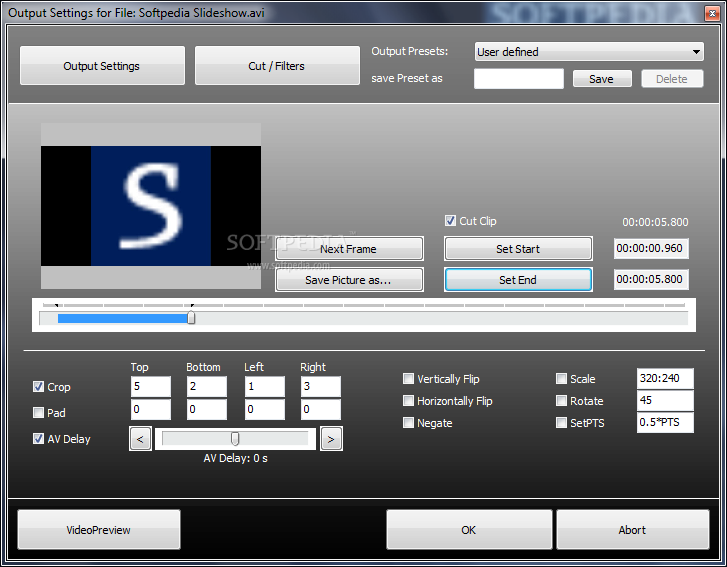Expand the Output Presets dropdown
Screen dimensions: 727x567
(x=589, y=51)
